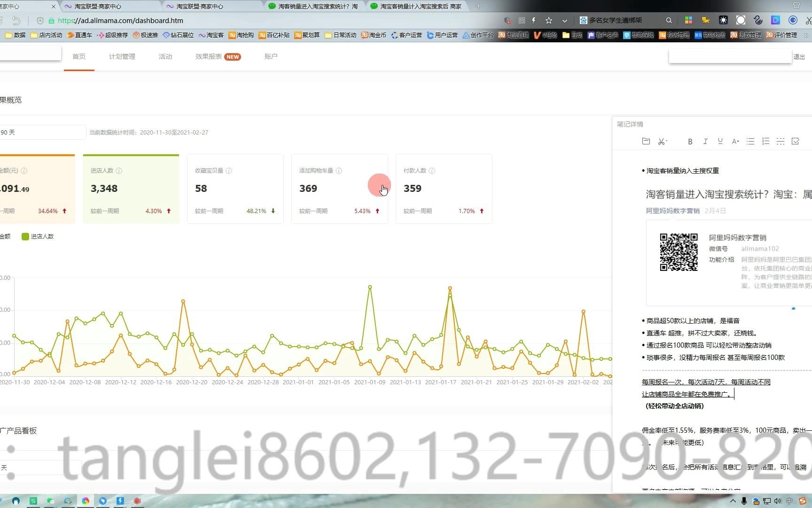Viewport: 812px width, 508px height.
Task: Select the 进店人数 3,348 metric card
Action: pyautogui.click(x=131, y=189)
